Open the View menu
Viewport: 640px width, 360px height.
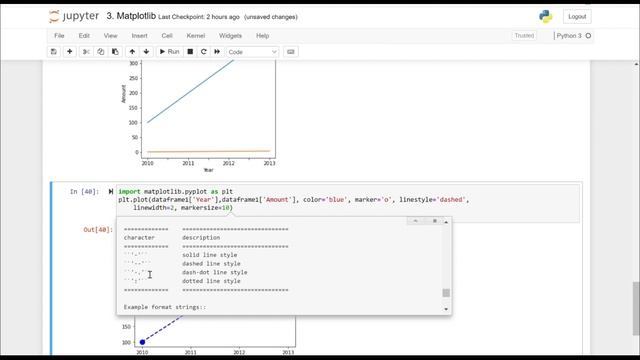pyautogui.click(x=110, y=36)
